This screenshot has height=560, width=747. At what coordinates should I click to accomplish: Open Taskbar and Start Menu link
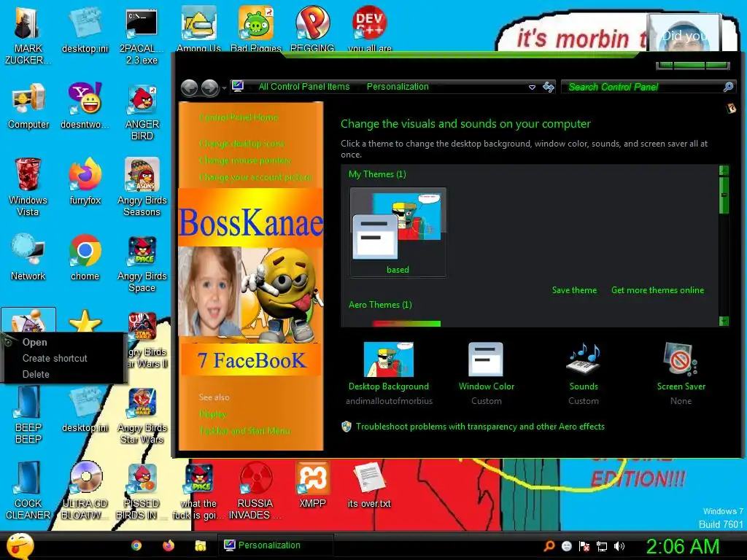pyautogui.click(x=244, y=431)
